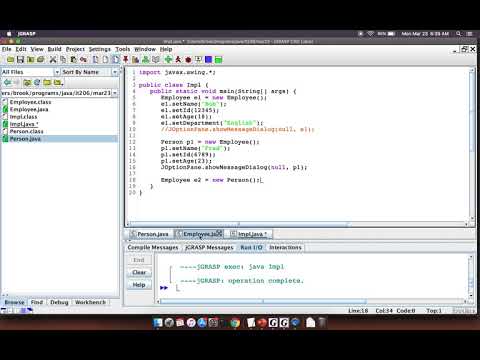Open the All Files filter dropdown

click(57, 72)
